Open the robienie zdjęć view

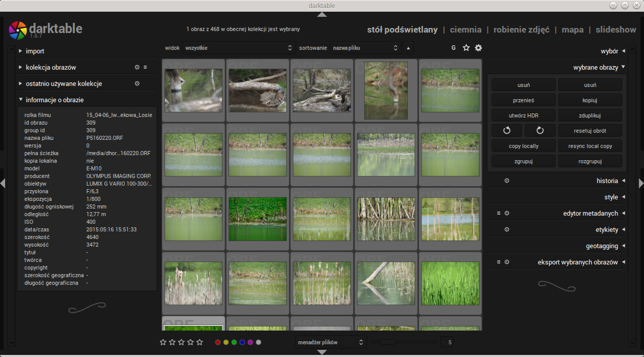(522, 29)
